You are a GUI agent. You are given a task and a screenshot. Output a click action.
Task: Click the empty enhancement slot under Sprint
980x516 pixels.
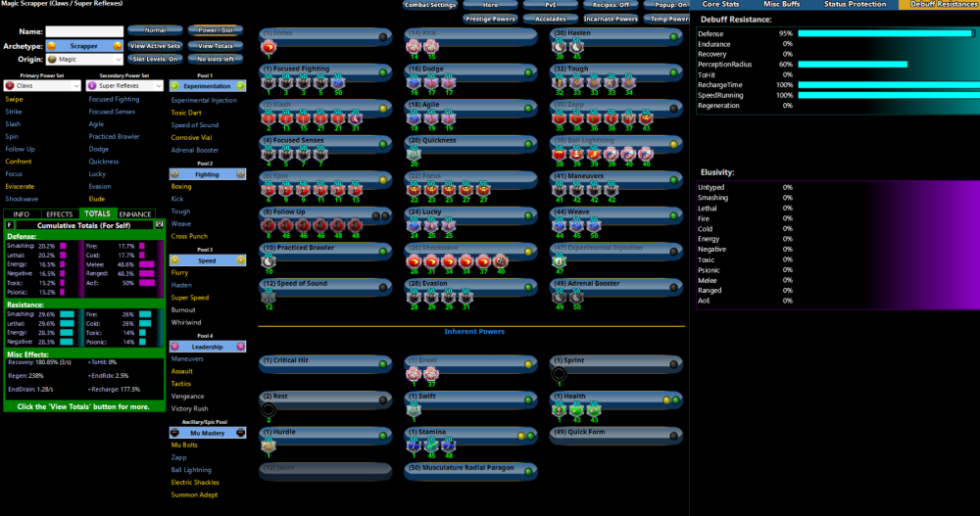560,374
